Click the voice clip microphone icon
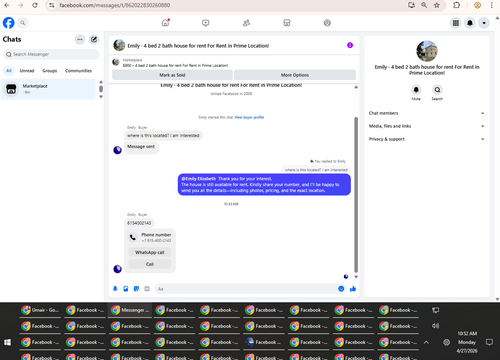Image resolution: width=500 pixels, height=360 pixels. [115, 289]
